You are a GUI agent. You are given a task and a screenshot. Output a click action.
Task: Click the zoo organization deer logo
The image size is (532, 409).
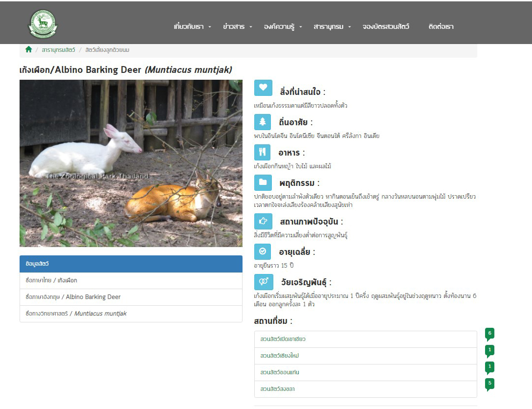coord(43,24)
